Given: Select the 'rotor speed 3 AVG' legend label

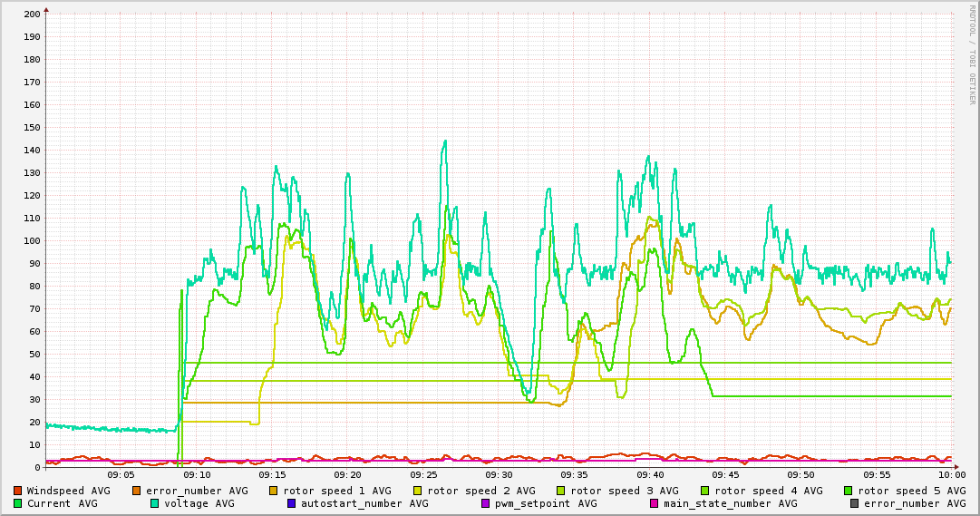Looking at the screenshot, I should click(x=625, y=491).
